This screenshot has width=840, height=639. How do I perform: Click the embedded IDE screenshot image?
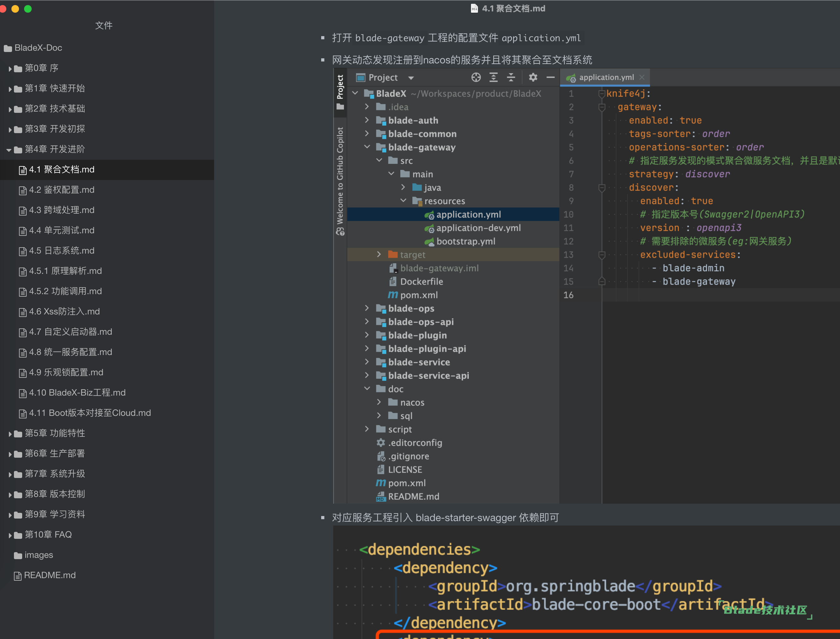[x=587, y=286]
